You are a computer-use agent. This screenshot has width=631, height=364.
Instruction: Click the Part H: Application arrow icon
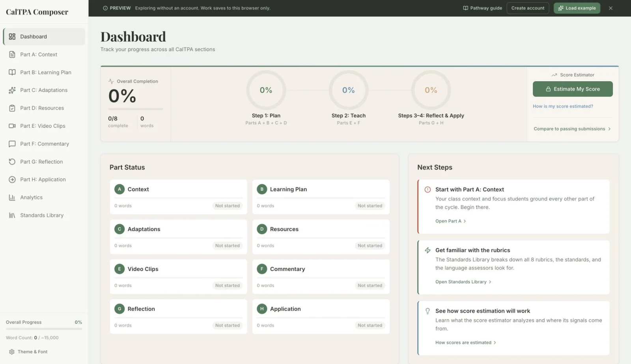(x=12, y=179)
